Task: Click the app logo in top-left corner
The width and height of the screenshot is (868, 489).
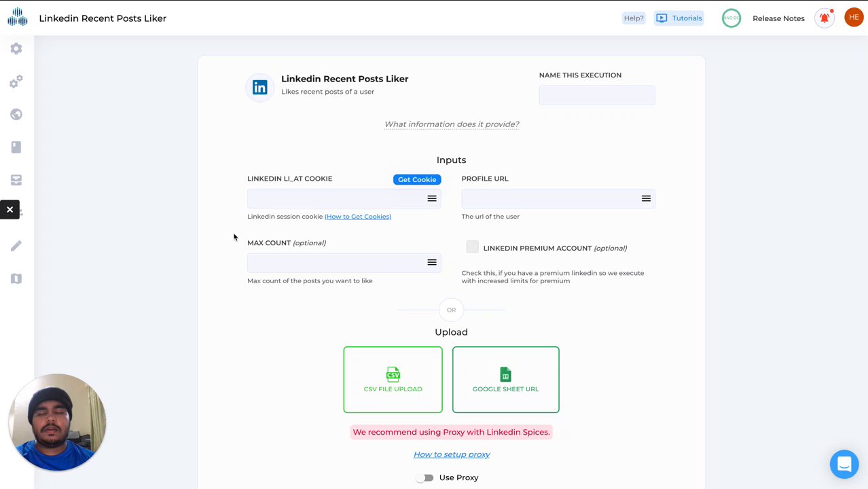Action: click(18, 17)
